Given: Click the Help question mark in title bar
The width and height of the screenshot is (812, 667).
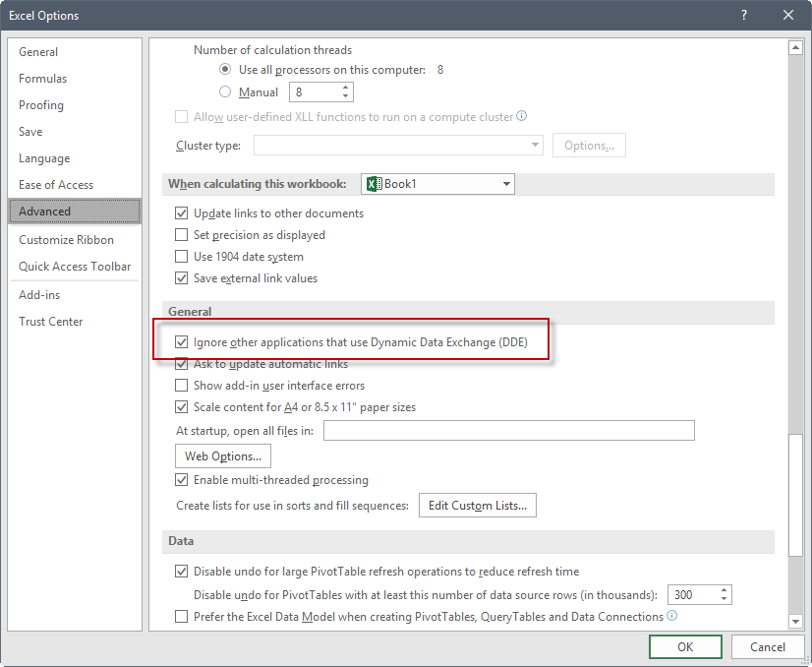Looking at the screenshot, I should [744, 15].
